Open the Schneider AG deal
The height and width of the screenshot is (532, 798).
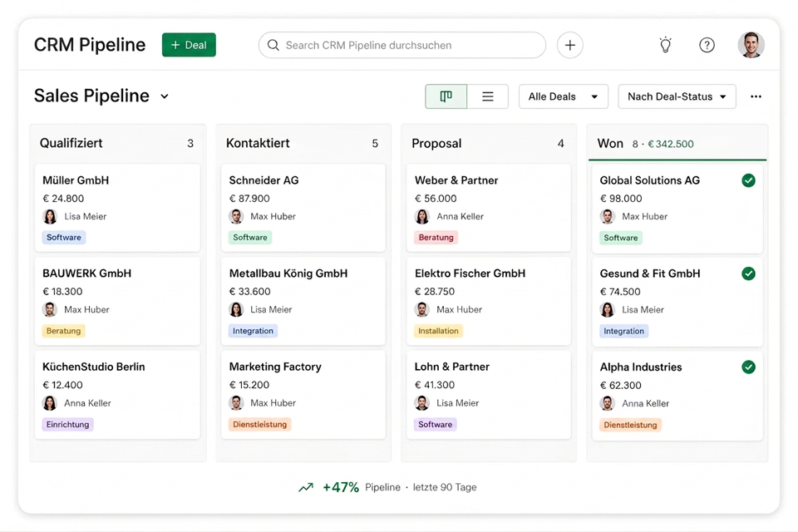click(303, 208)
